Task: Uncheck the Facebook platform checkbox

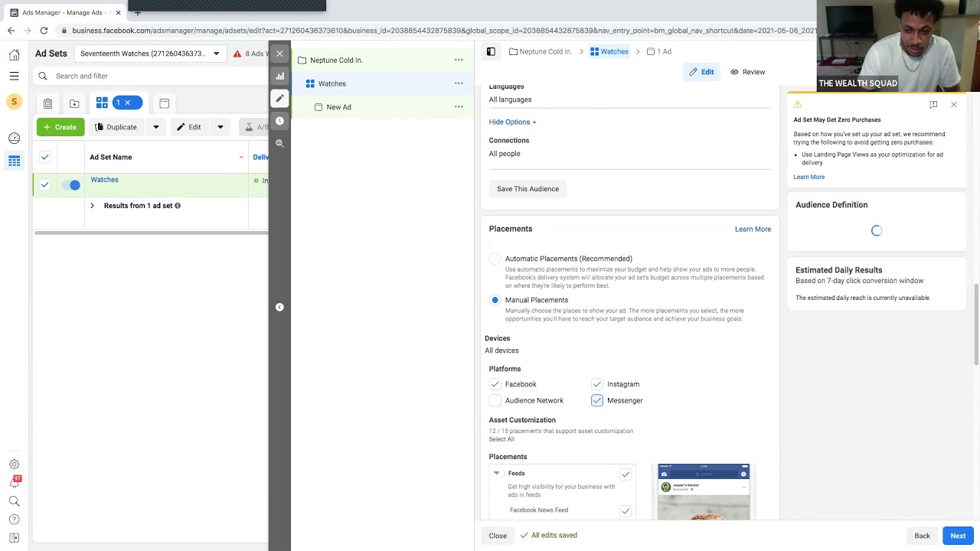Action: 495,384
